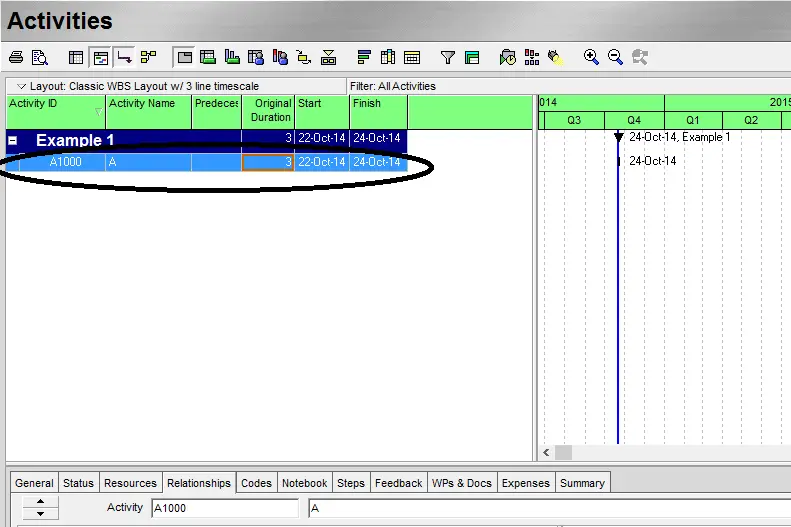Click Finish date 24-Oct-14 in row A1000
The image size is (791, 527).
pyautogui.click(x=377, y=162)
